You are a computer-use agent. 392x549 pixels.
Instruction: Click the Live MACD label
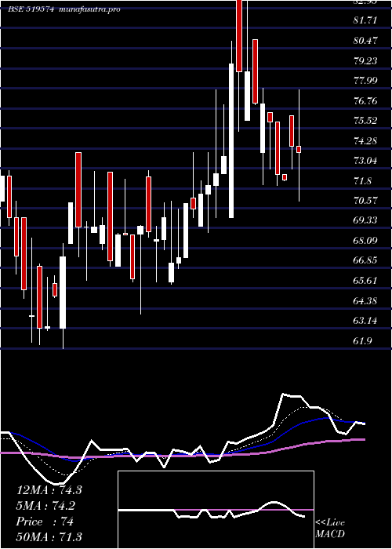(x=330, y=529)
